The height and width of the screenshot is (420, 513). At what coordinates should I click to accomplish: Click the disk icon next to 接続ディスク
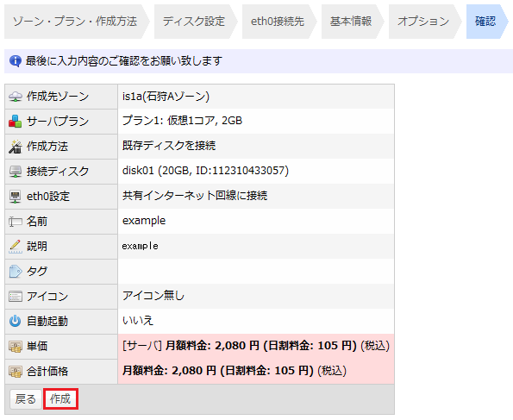[x=16, y=172]
